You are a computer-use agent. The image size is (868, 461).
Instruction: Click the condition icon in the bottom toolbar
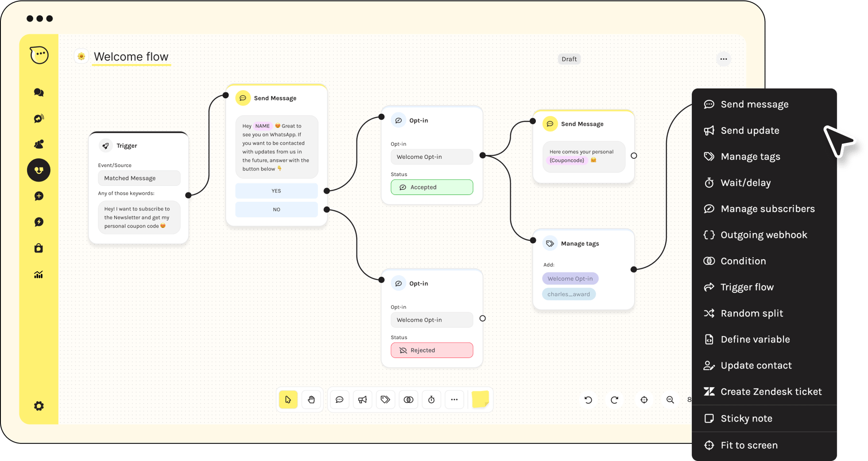[409, 400]
